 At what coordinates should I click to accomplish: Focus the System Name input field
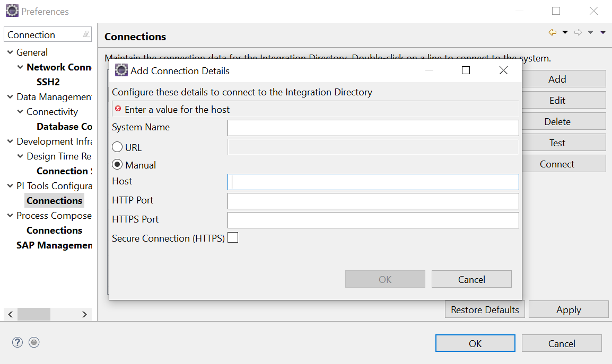(x=373, y=128)
